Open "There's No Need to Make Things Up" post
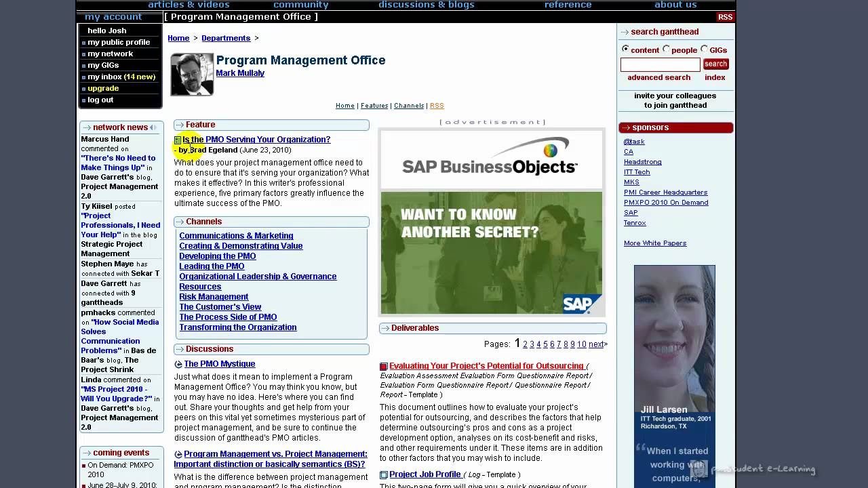The image size is (868, 488). pyautogui.click(x=118, y=163)
